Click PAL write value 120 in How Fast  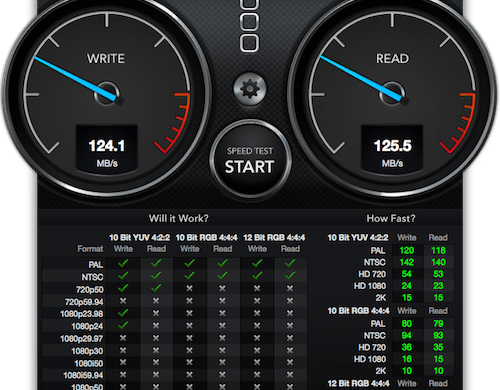[x=407, y=250]
